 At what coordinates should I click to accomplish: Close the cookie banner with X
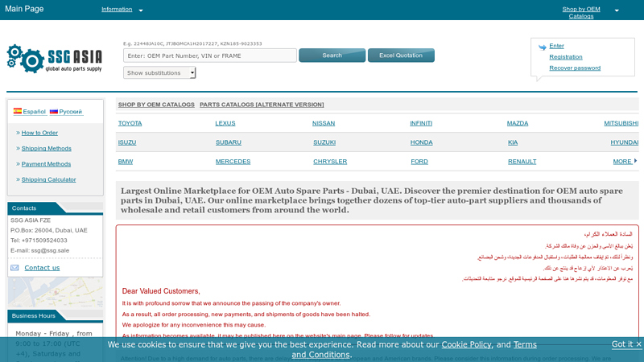(638, 344)
